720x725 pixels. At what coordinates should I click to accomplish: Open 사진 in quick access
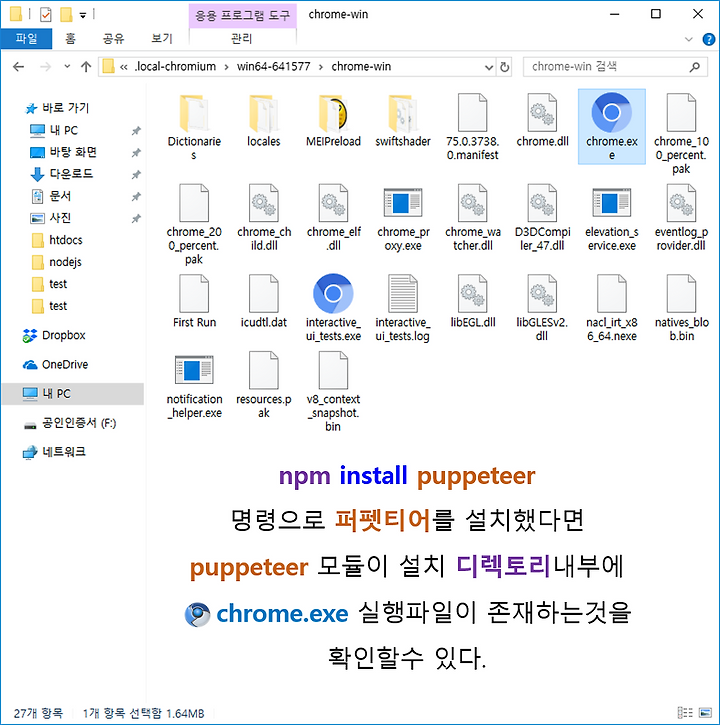[60, 218]
